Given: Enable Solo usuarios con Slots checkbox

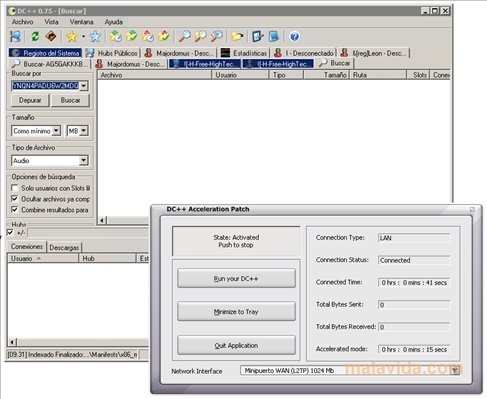Looking at the screenshot, I should [14, 188].
